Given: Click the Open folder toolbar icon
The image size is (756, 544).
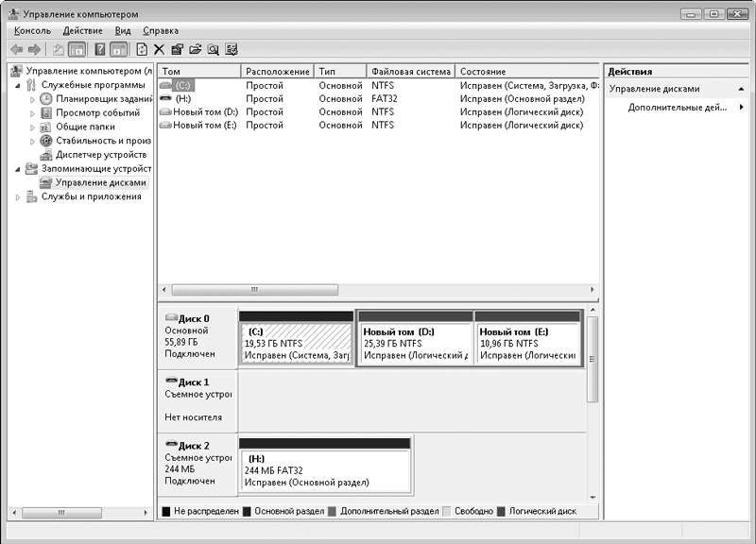Looking at the screenshot, I should coord(195,49).
